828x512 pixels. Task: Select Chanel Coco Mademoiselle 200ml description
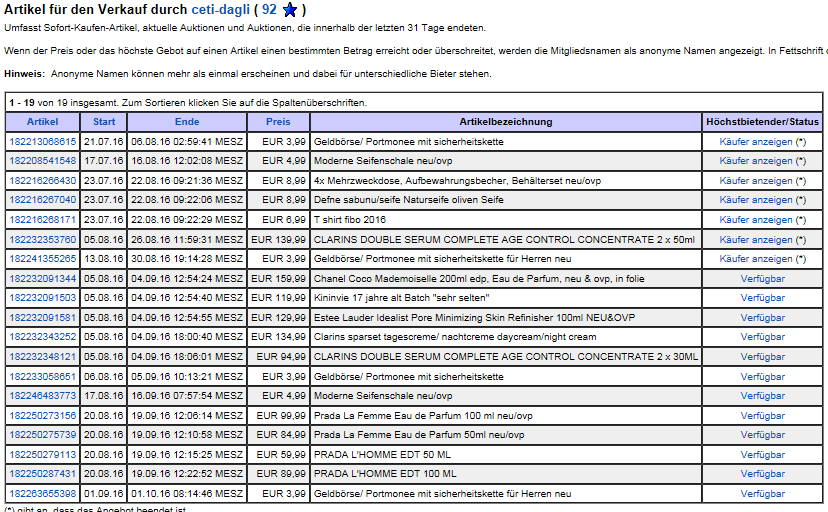click(479, 279)
